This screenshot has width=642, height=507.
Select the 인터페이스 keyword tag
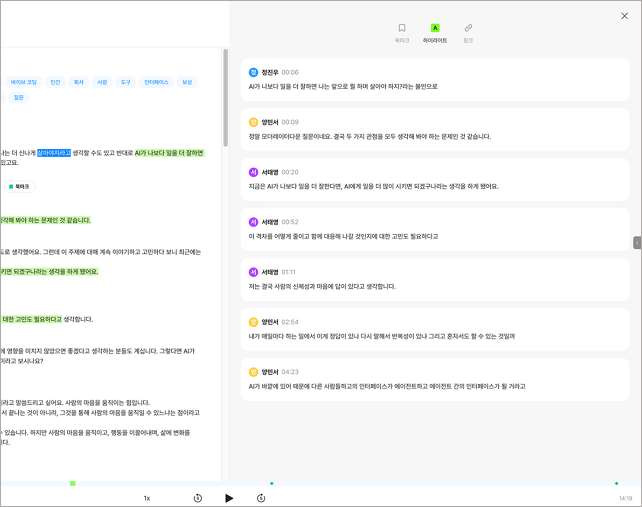pos(156,82)
